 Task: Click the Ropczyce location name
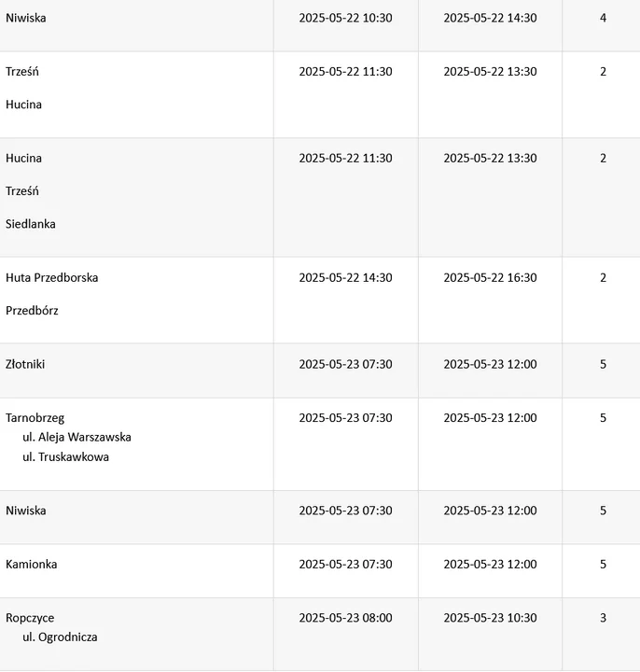(x=30, y=618)
